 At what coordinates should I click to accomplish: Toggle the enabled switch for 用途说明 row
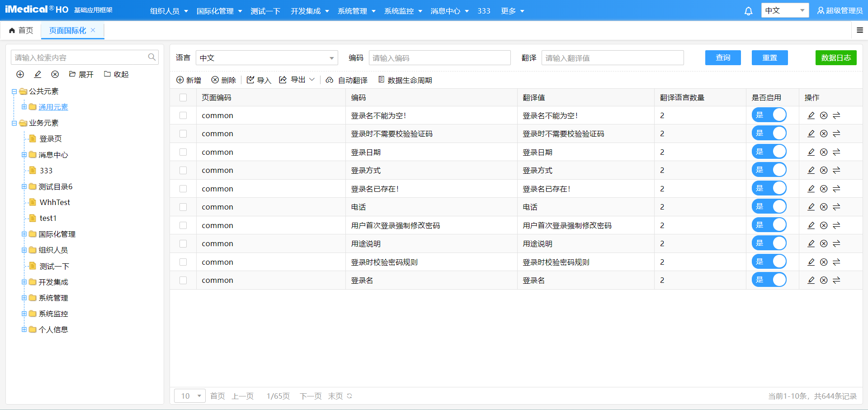[x=769, y=243]
